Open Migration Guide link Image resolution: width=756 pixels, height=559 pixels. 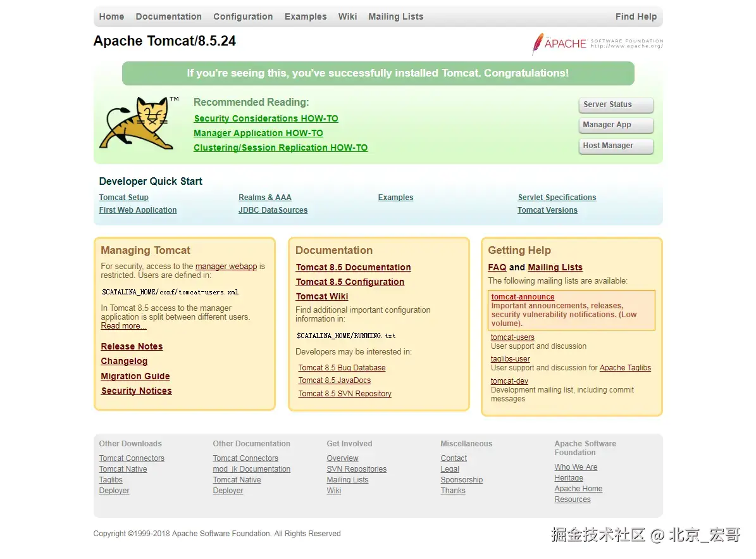(135, 376)
